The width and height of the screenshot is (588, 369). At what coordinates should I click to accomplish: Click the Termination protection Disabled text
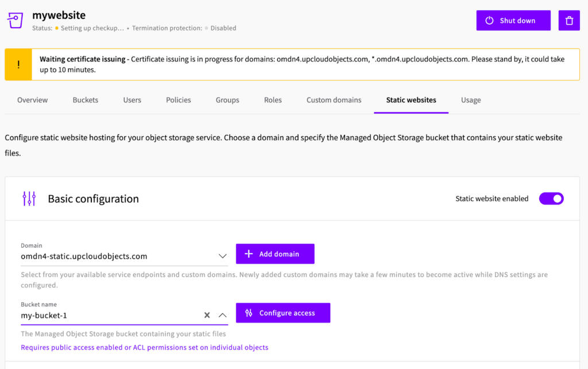click(184, 28)
